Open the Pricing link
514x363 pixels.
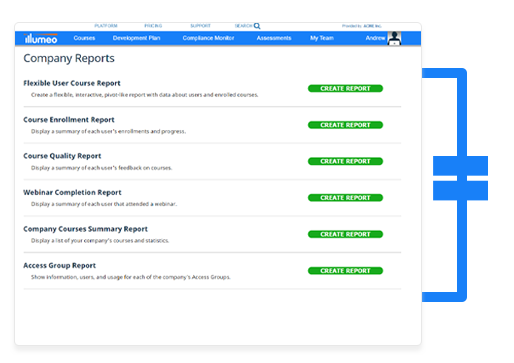(x=153, y=26)
